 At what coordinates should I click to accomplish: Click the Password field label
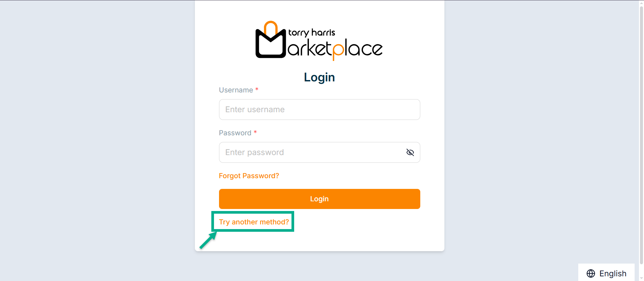235,133
